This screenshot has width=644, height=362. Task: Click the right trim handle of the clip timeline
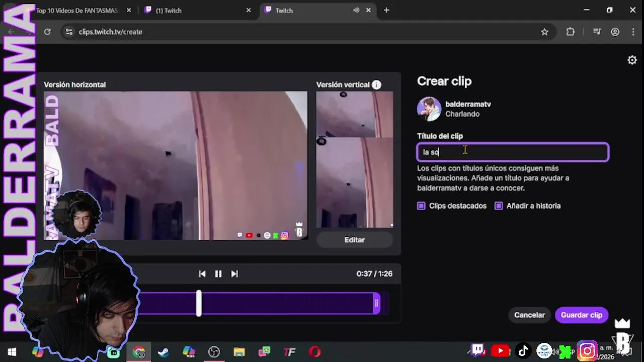pos(376,303)
